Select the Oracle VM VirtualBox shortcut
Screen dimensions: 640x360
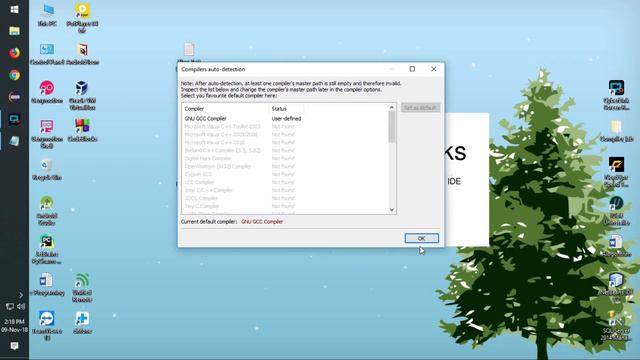[82, 95]
